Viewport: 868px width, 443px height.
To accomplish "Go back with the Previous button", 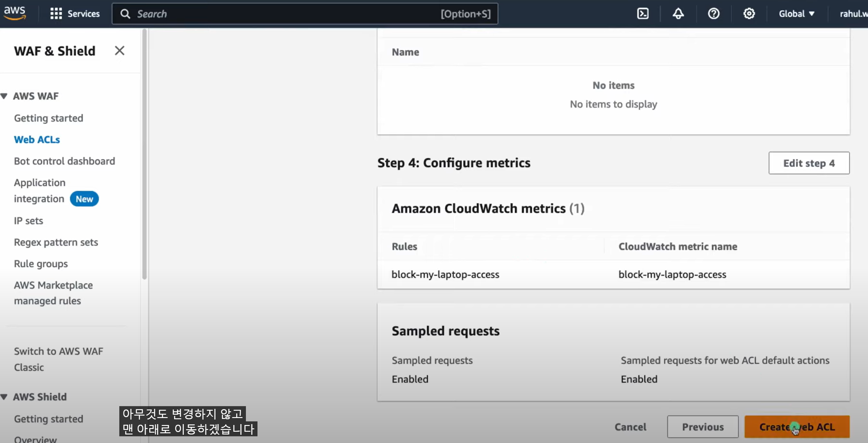I will pos(702,427).
